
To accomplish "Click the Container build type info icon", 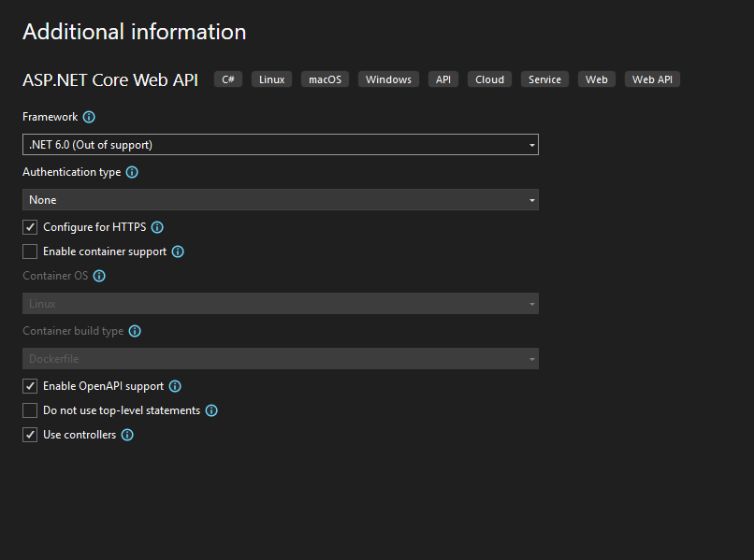I will (x=135, y=331).
